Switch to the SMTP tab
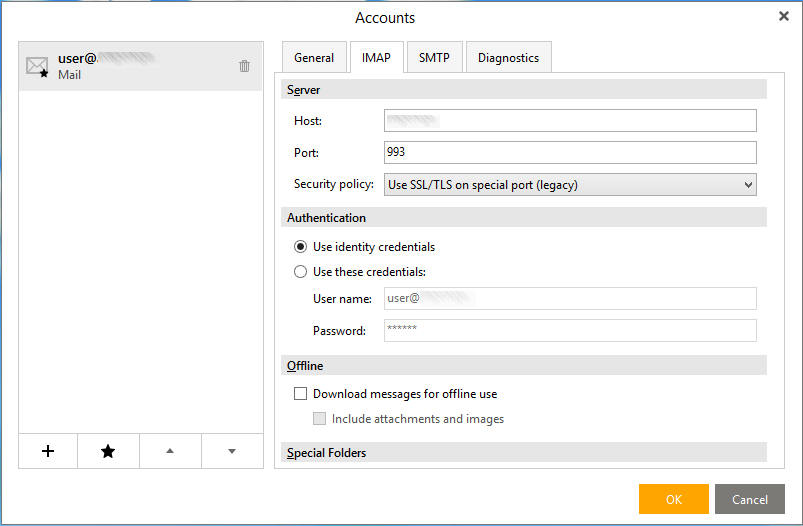The image size is (803, 526). (434, 58)
